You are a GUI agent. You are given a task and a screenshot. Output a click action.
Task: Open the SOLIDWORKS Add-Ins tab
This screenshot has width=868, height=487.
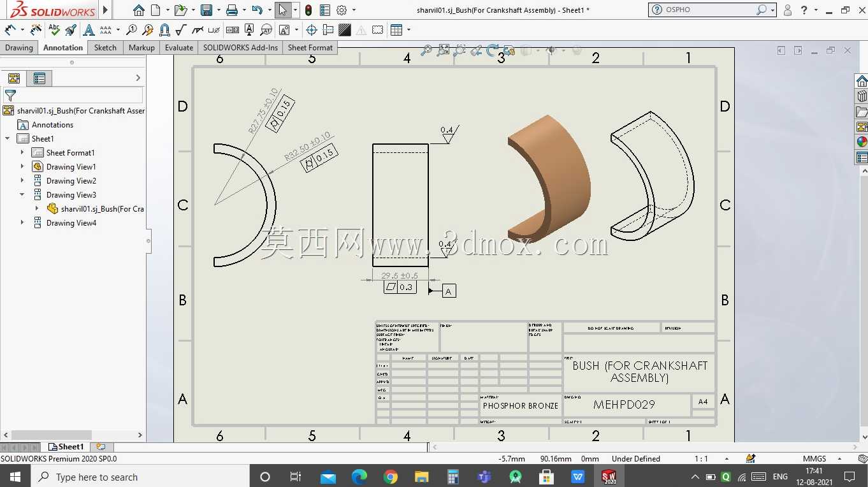[x=240, y=48]
